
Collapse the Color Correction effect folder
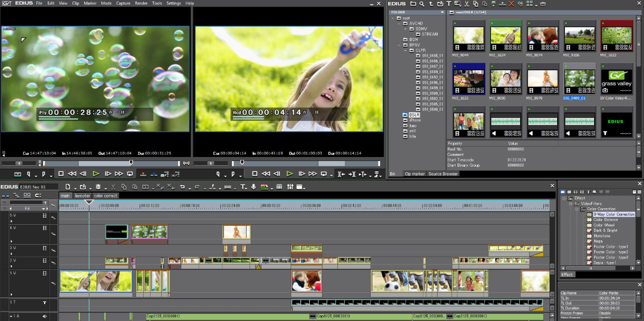[576, 209]
